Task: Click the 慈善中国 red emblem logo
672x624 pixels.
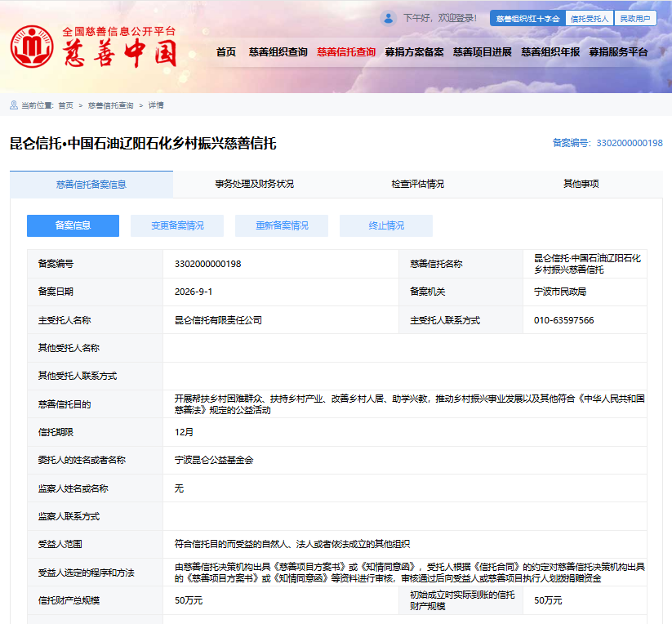Action: pos(32,47)
